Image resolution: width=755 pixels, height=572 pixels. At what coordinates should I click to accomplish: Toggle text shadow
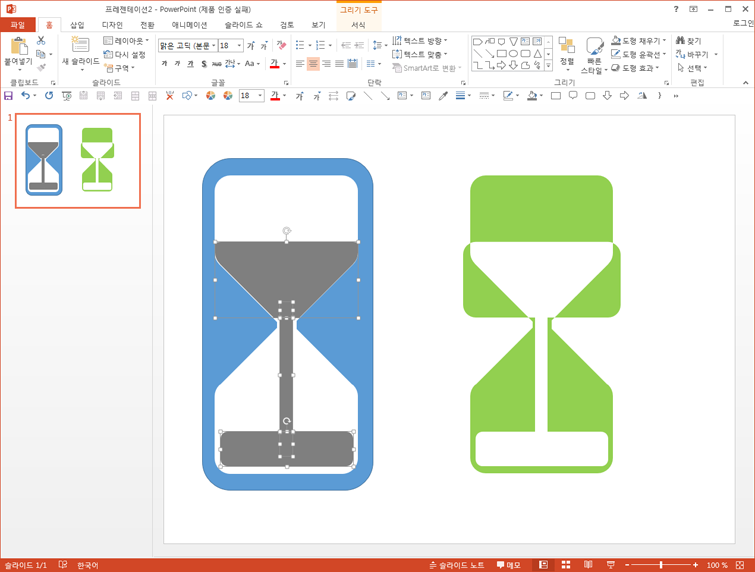pos(204,64)
